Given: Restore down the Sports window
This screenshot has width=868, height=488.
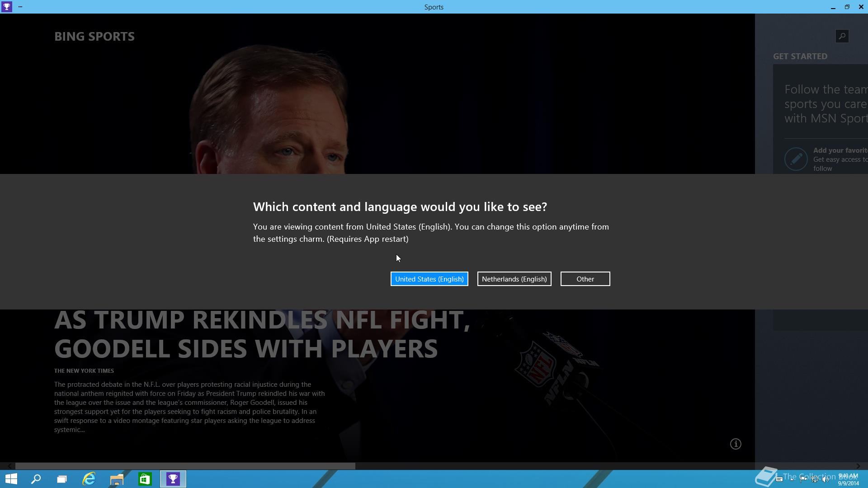Looking at the screenshot, I should click(x=847, y=7).
